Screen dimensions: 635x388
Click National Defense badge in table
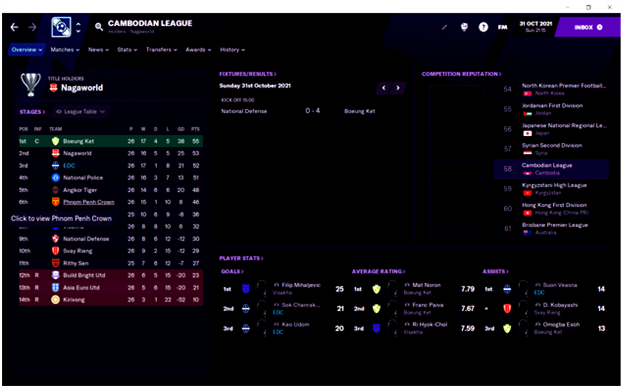pos(55,239)
